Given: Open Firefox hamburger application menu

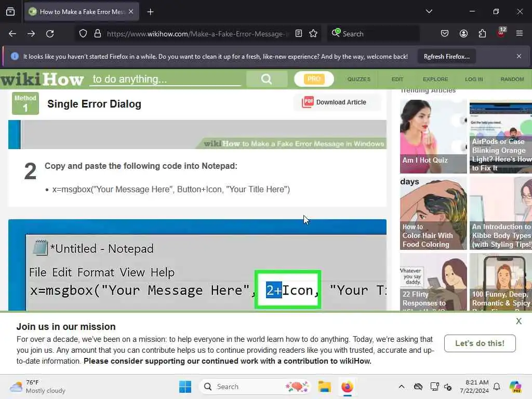Looking at the screenshot, I should (520, 33).
